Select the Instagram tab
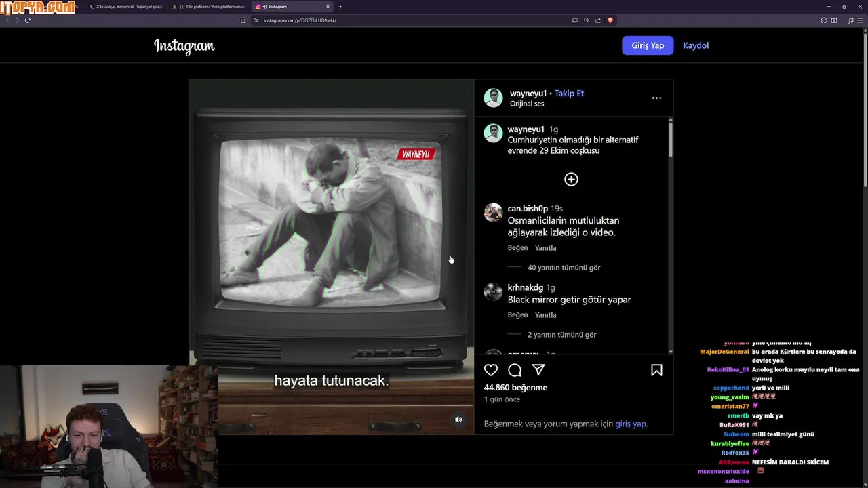The height and width of the screenshot is (488, 868). (x=292, y=7)
